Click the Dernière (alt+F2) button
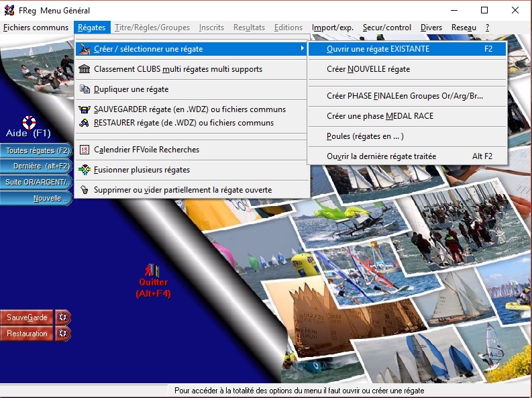Image resolution: width=532 pixels, height=398 pixels. pyautogui.click(x=36, y=166)
